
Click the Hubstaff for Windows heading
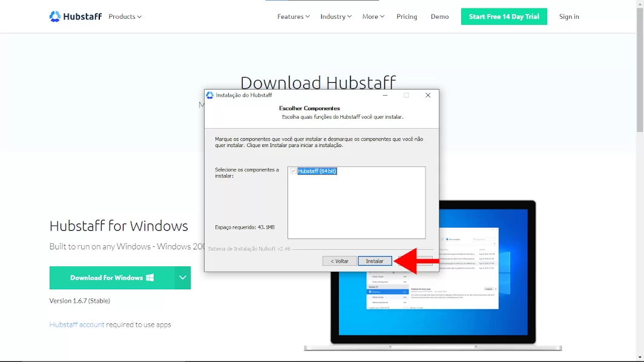[x=119, y=226]
